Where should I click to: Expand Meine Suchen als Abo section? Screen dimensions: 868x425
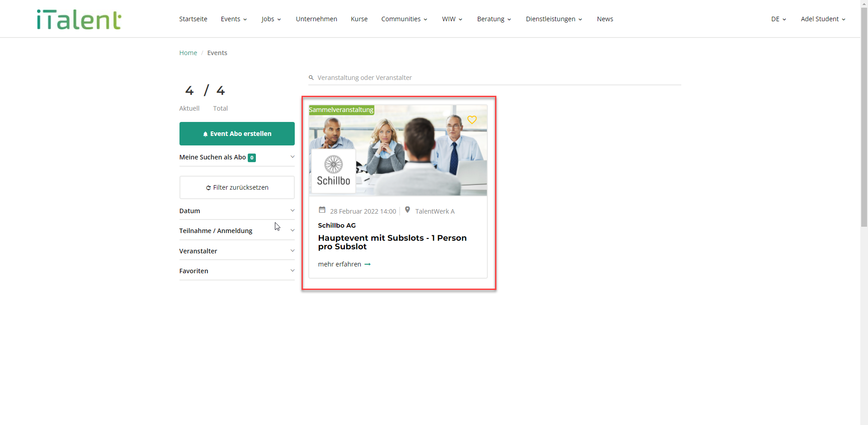[x=237, y=157]
